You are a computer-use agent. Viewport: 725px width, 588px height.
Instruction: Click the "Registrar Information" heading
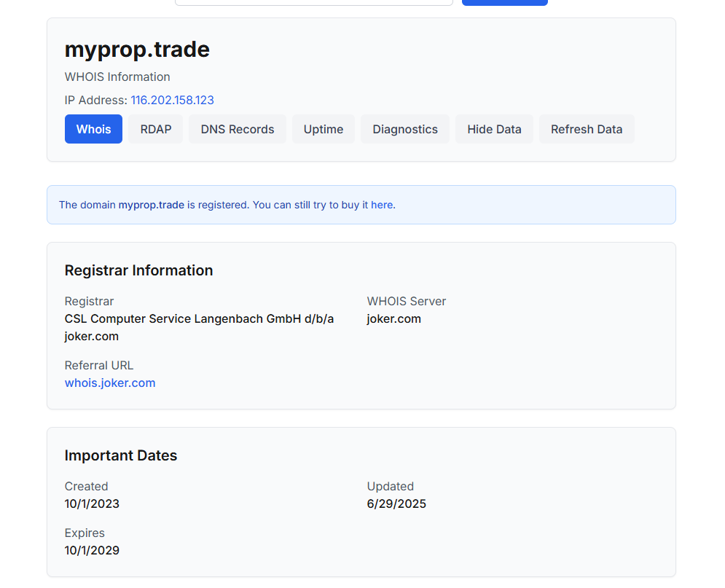coord(138,270)
